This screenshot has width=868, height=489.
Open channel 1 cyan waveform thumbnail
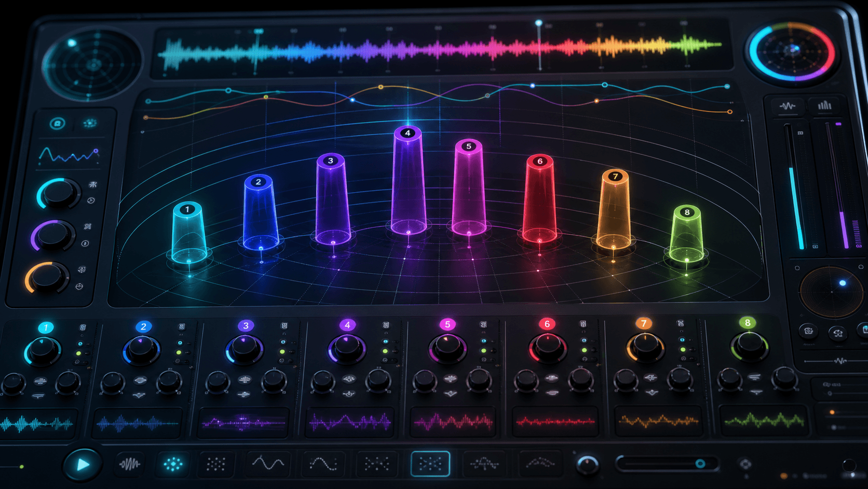click(37, 425)
